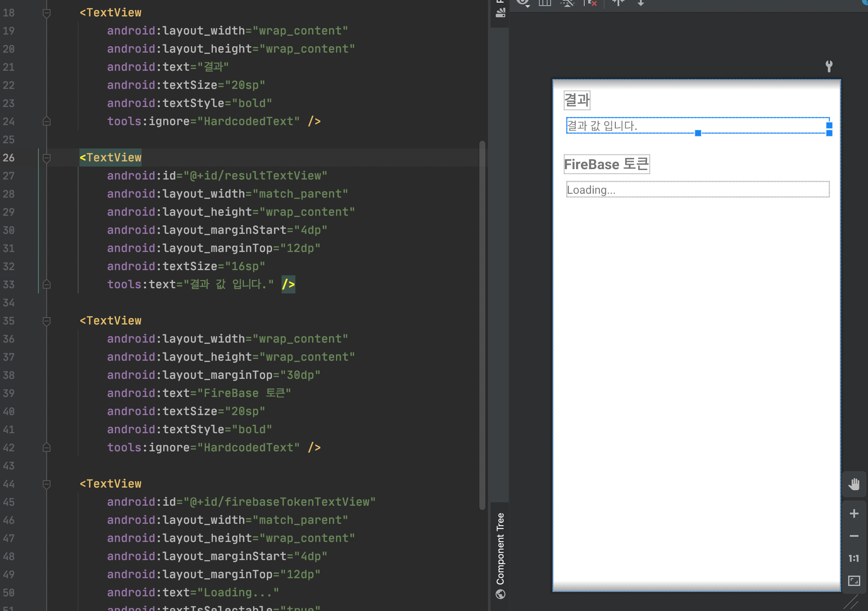Click the clear all constraints icon
Screen dimensions: 868x611
[x=590, y=3]
